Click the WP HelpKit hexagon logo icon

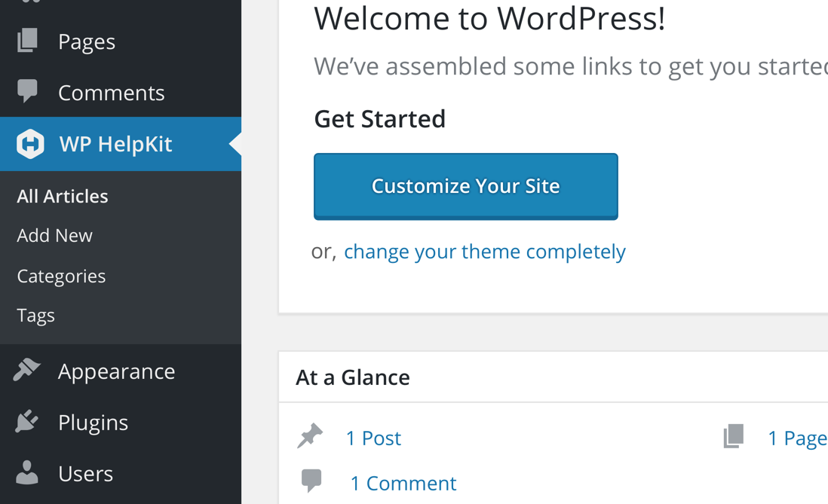point(30,144)
